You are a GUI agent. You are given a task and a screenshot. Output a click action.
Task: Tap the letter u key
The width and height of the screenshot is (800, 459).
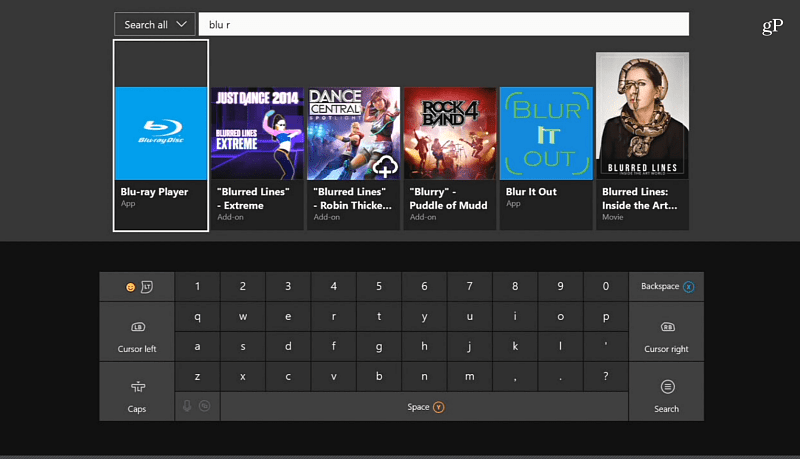(470, 317)
